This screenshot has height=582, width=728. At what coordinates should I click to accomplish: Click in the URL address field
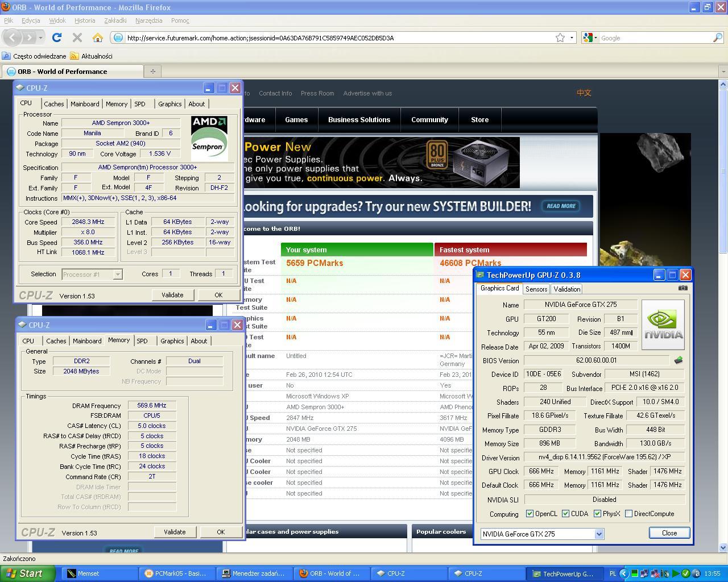[x=338, y=38]
